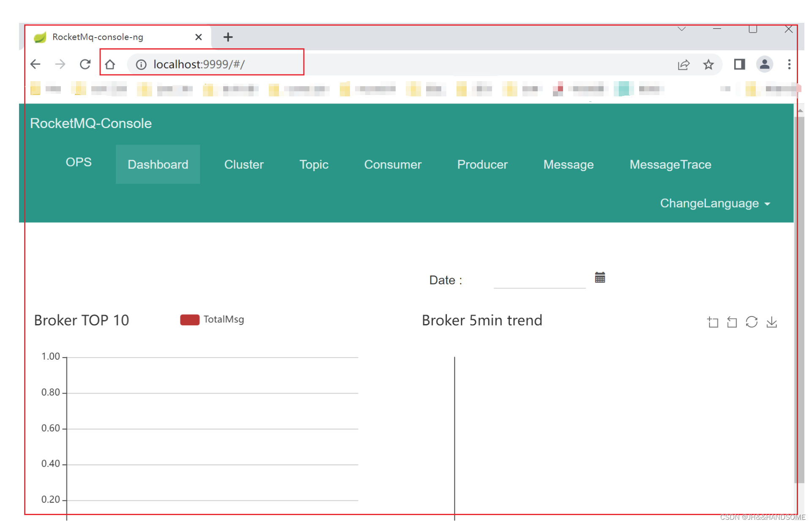This screenshot has height=524, width=812.
Task: Open a new browser tab
Action: (x=228, y=37)
